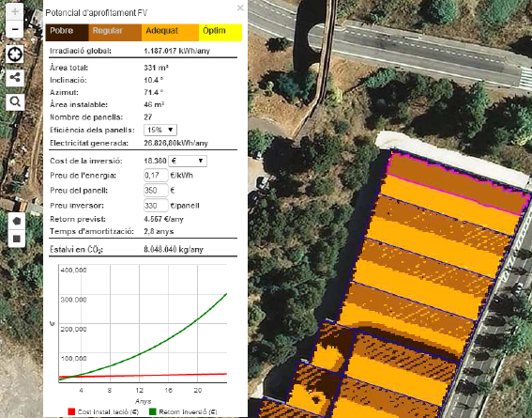Open the share map tool
The height and width of the screenshot is (418, 532).
[15, 78]
